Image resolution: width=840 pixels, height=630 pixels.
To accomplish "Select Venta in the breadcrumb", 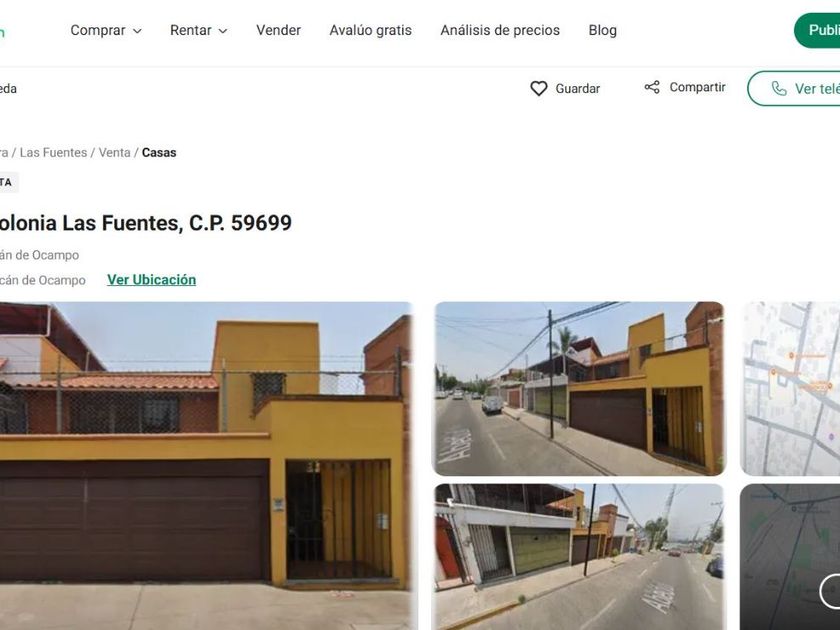I will [115, 153].
